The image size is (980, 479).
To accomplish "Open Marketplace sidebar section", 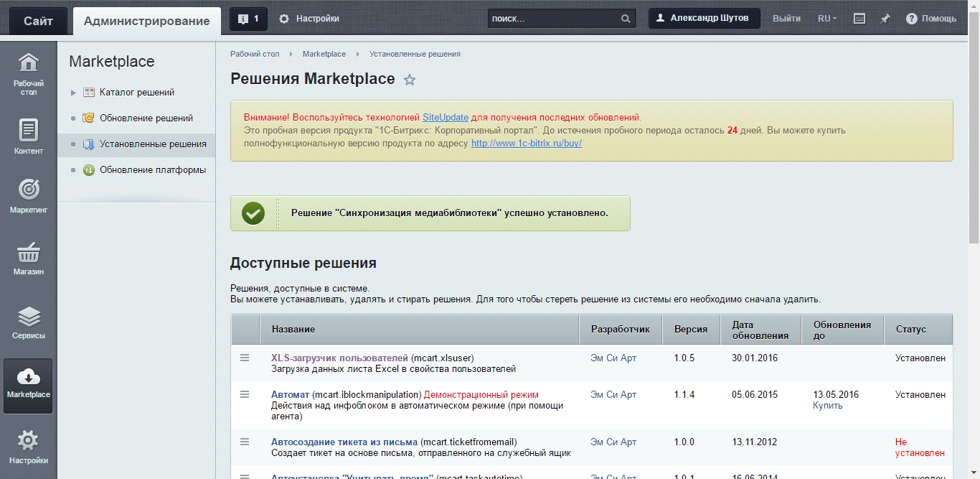I will point(29,386).
